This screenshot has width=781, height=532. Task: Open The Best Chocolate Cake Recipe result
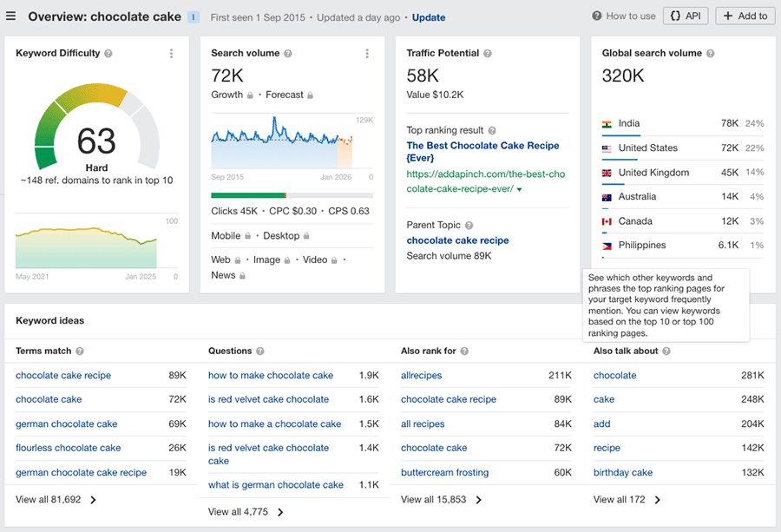[482, 151]
